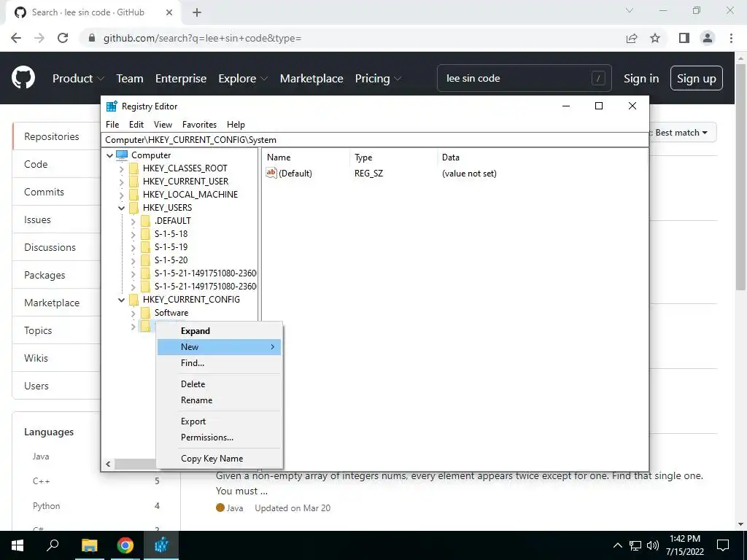This screenshot has height=560, width=747.
Task: Open Chrome side panel icon
Action: tap(684, 38)
